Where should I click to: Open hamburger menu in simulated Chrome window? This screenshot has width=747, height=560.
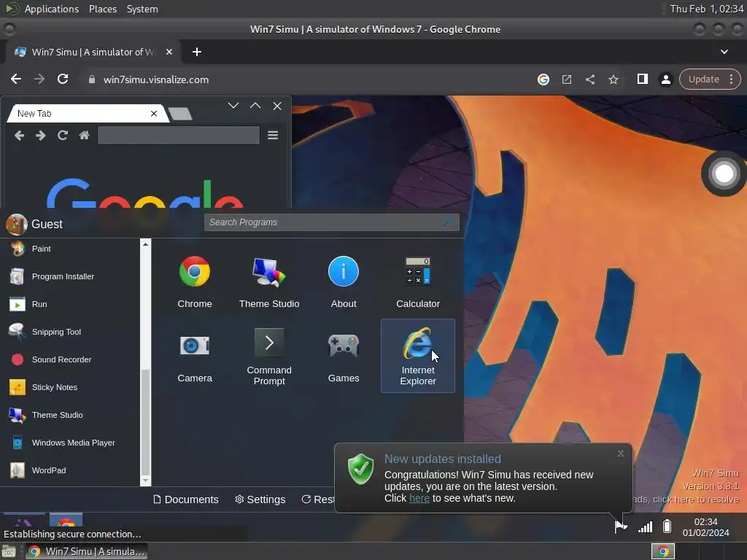coord(273,136)
